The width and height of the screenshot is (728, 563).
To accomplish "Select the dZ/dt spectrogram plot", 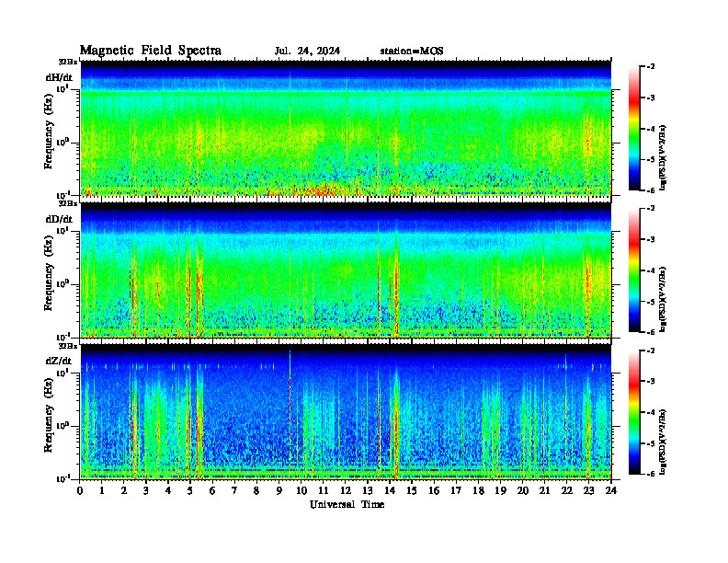I will [346, 412].
